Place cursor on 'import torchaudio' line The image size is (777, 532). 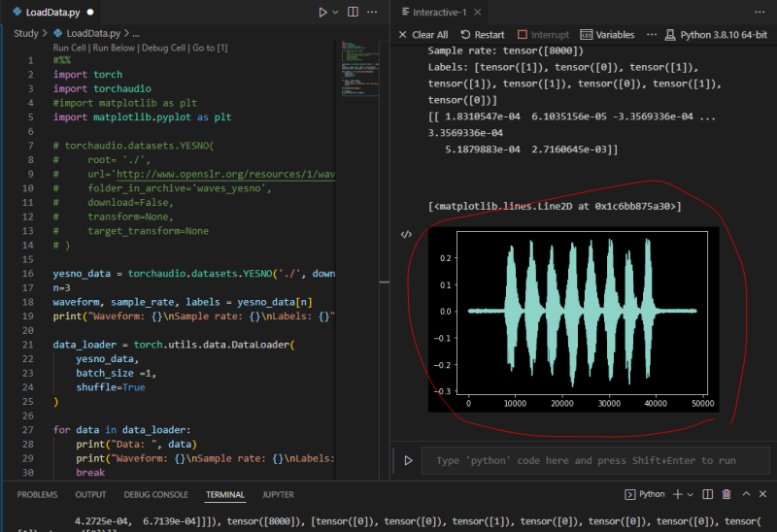pyautogui.click(x=102, y=88)
